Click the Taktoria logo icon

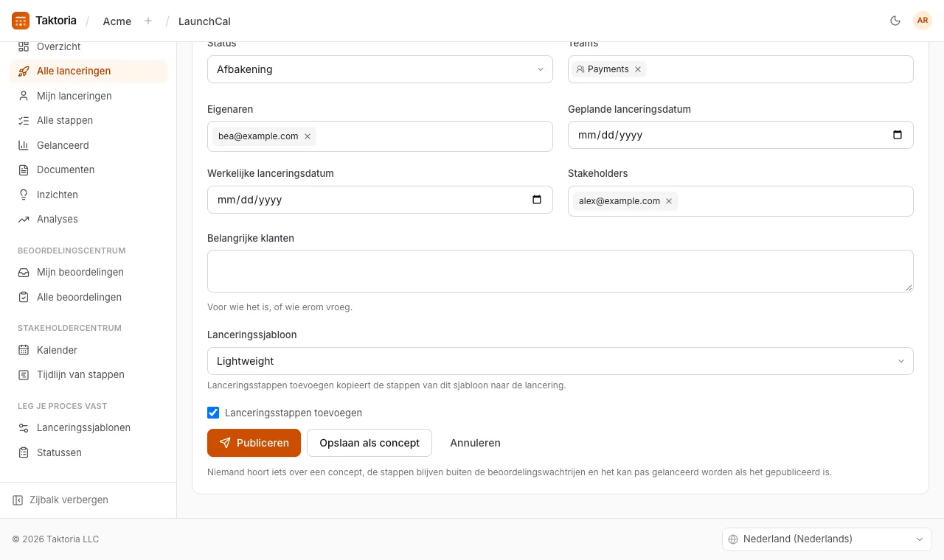(21, 21)
